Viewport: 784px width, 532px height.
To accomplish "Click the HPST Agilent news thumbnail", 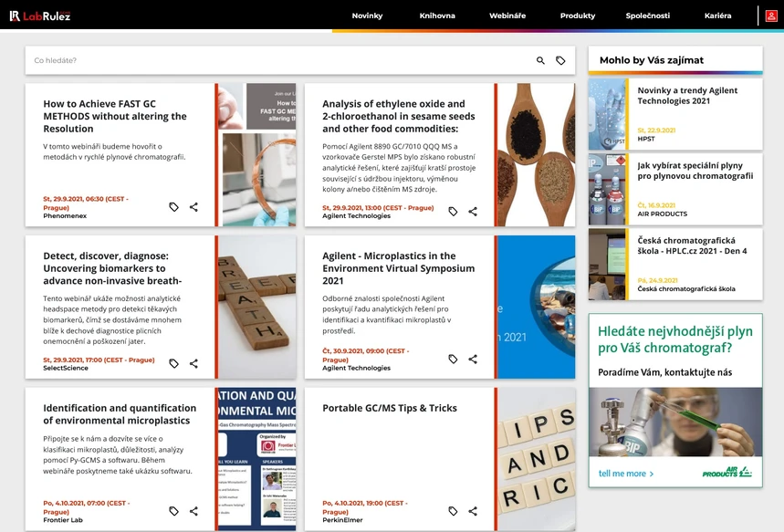I will coord(607,114).
